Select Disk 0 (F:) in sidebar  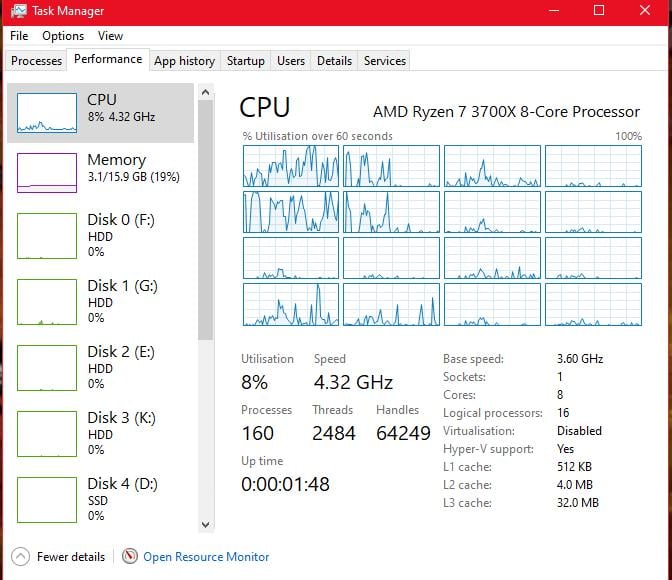[101, 236]
